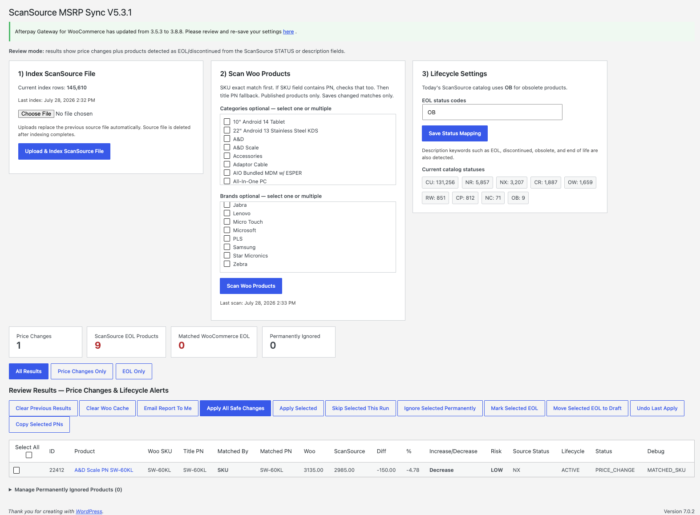The width and height of the screenshot is (700, 515).
Task: Click the '2985.00' ScanSource price cell
Action: 344,470
